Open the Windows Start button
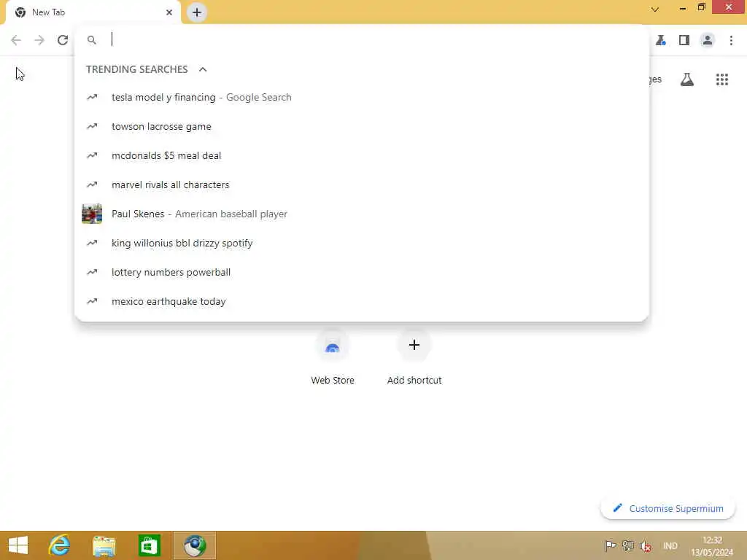 point(18,545)
